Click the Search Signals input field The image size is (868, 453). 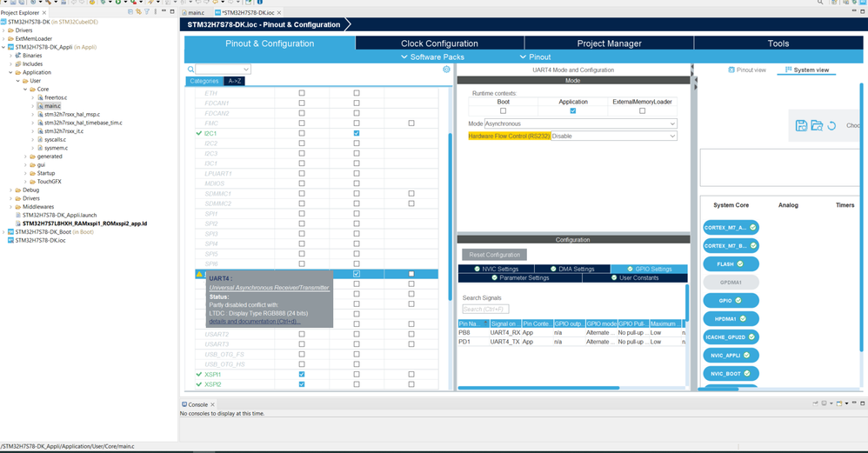tap(485, 310)
